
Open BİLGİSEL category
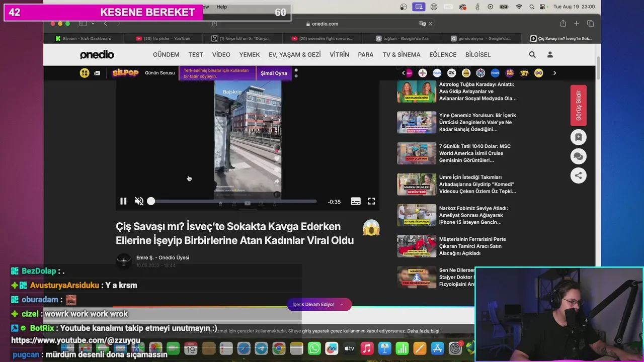point(478,55)
